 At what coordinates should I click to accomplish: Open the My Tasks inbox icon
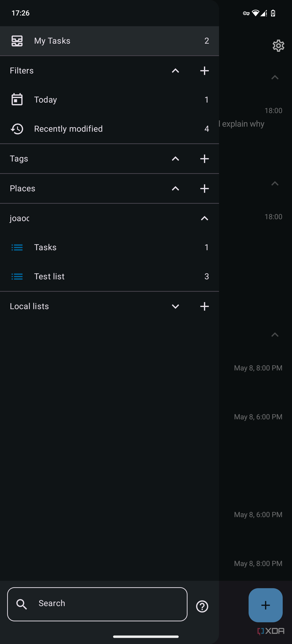(17, 41)
